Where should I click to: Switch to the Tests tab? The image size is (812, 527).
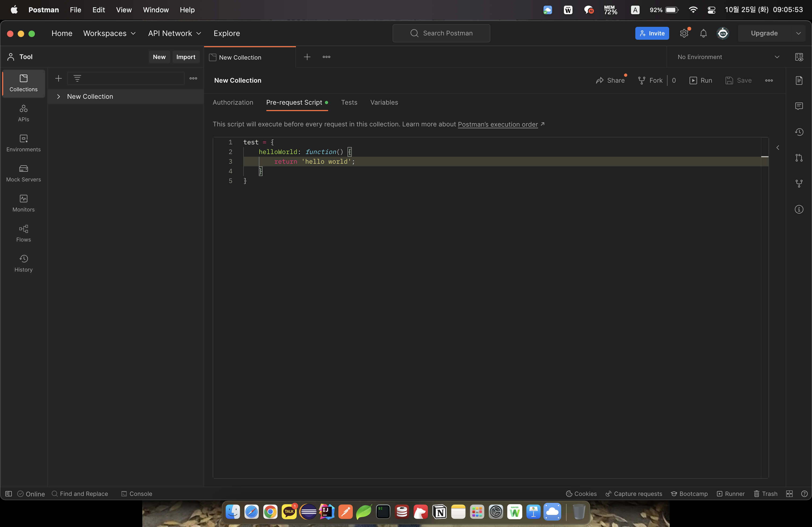pyautogui.click(x=349, y=102)
